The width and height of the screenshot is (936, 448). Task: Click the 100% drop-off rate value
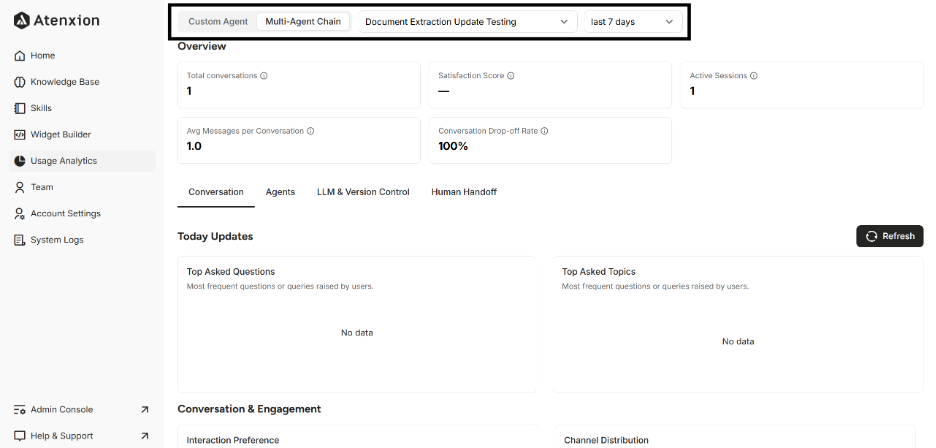pos(453,146)
